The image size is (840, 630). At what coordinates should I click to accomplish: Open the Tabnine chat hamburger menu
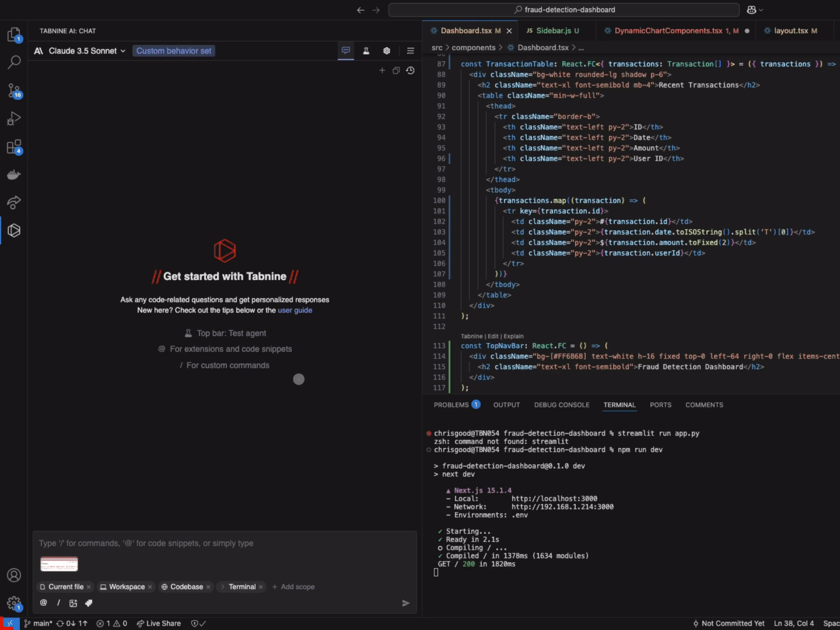coord(411,51)
